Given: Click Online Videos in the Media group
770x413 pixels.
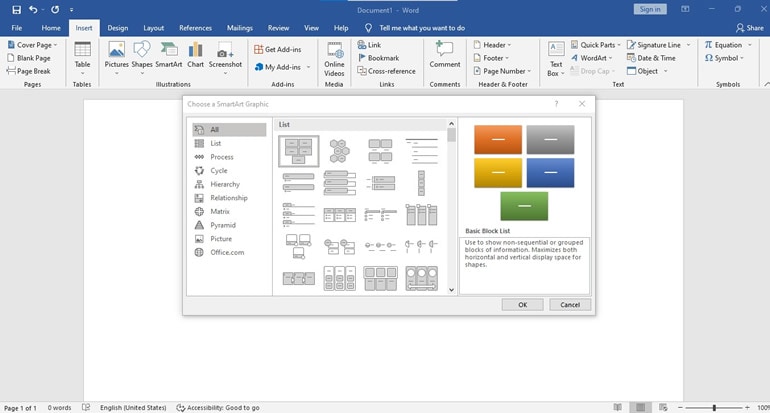Looking at the screenshot, I should coord(334,59).
